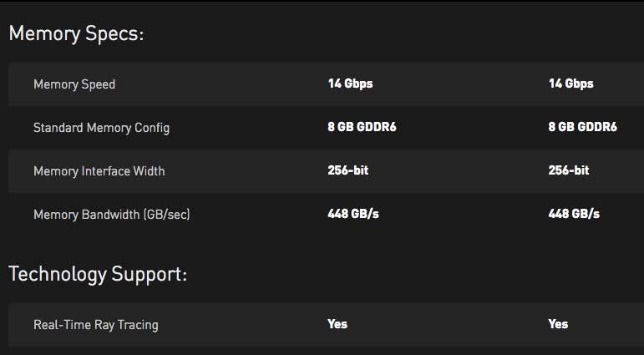
Task: Click empty space between the two Yes values
Action: (447, 324)
